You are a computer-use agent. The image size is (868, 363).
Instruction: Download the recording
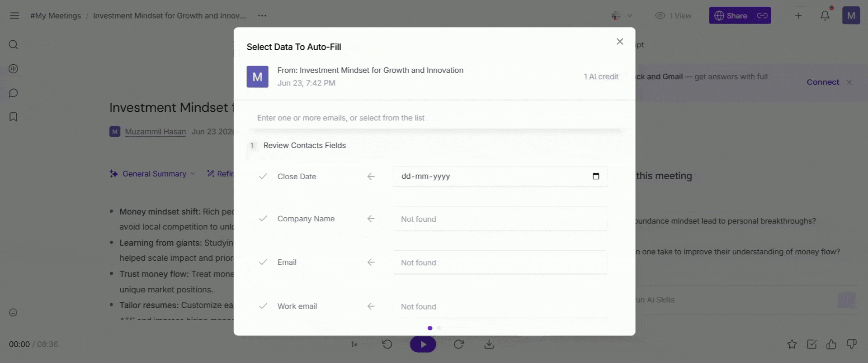click(489, 344)
